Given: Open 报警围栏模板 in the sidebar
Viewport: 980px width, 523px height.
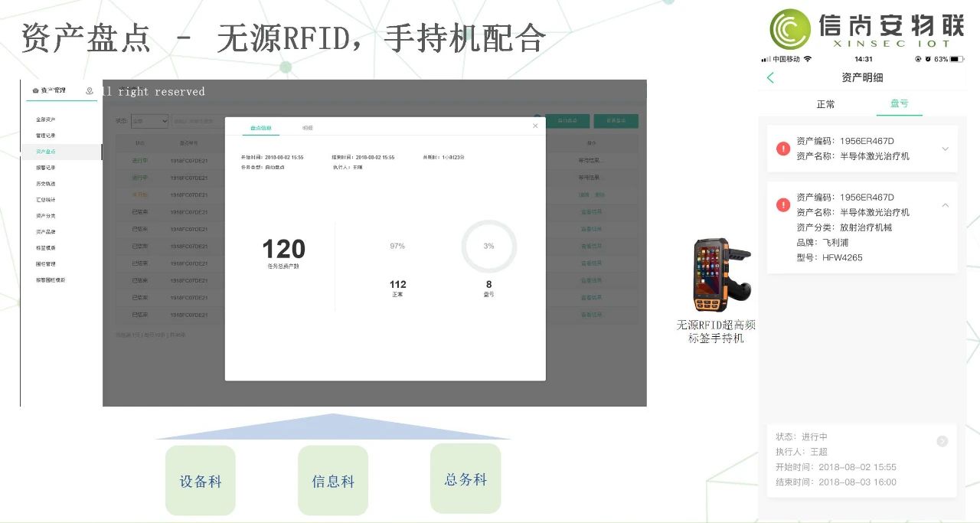Looking at the screenshot, I should (x=51, y=280).
